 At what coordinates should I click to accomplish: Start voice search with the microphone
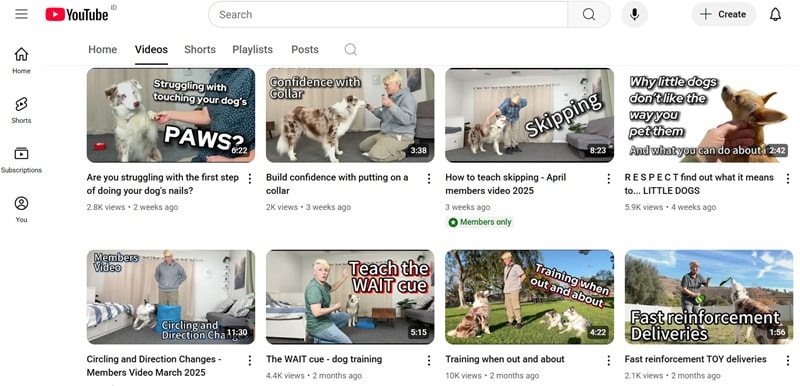coord(634,14)
